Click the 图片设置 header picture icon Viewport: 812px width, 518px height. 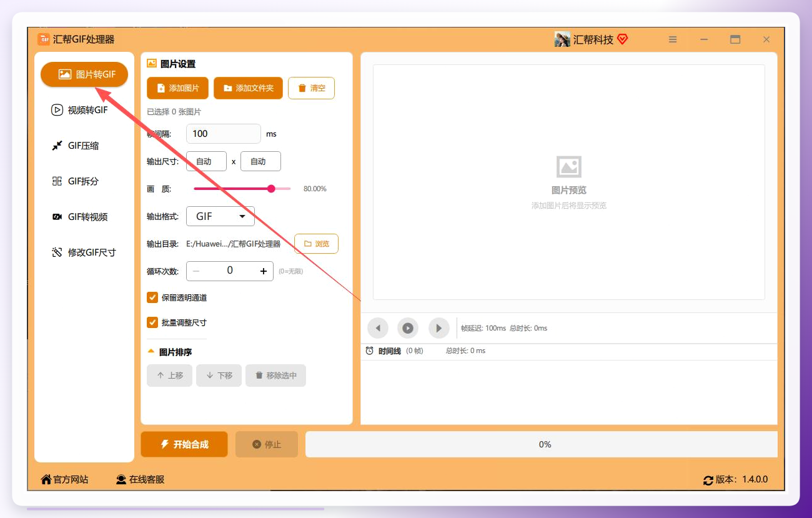click(152, 63)
